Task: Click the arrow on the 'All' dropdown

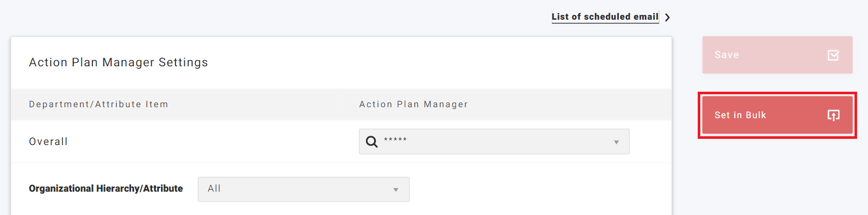Action: click(396, 190)
